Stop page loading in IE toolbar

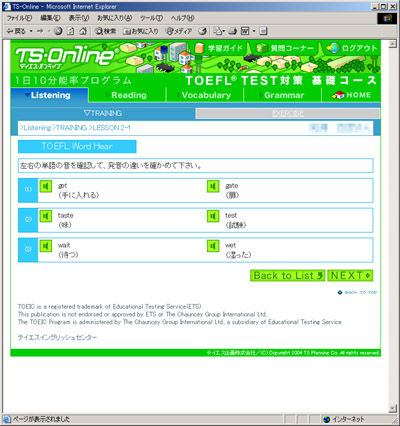coord(58,31)
